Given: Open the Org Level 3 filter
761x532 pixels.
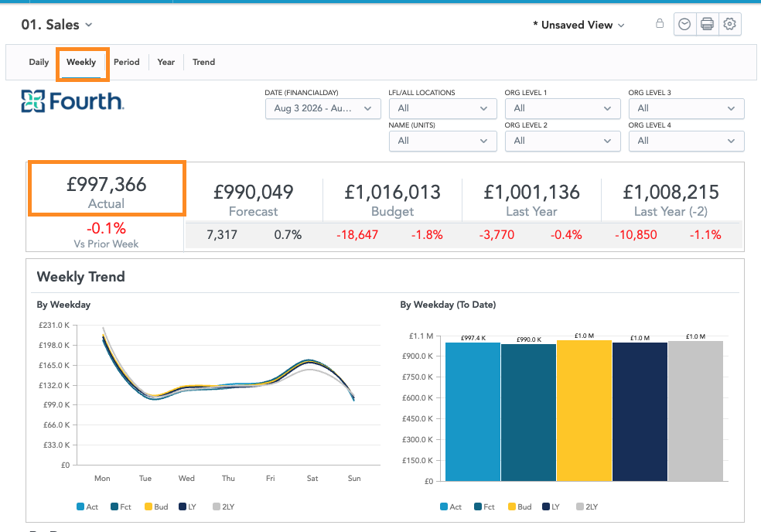Looking at the screenshot, I should [x=686, y=108].
